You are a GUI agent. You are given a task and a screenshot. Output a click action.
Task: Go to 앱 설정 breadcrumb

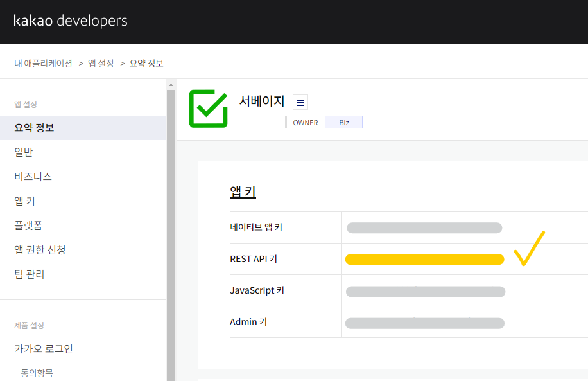(x=101, y=64)
